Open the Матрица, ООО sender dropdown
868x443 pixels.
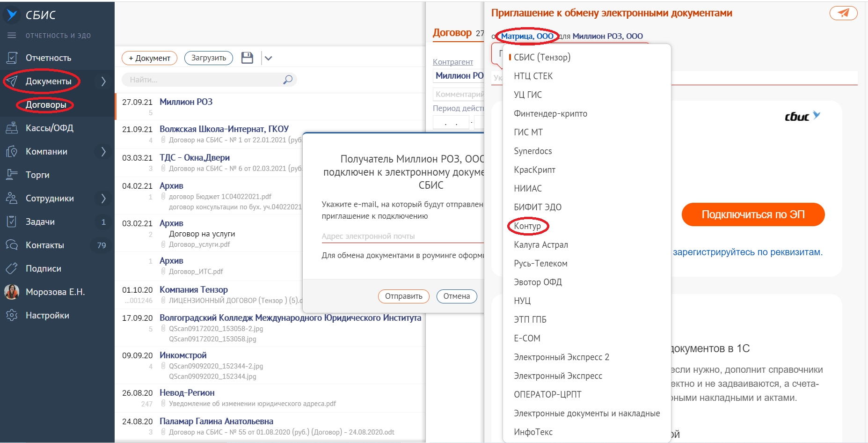pyautogui.click(x=527, y=36)
